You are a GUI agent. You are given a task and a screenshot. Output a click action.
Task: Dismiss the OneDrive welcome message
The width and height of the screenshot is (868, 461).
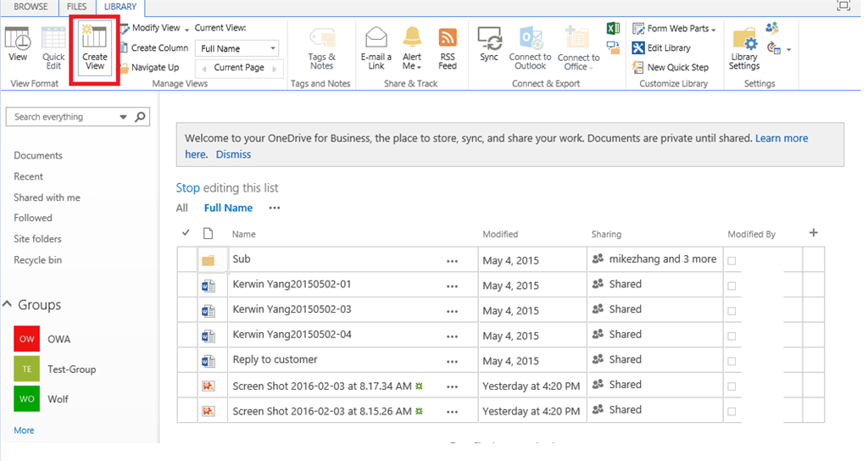tap(233, 154)
